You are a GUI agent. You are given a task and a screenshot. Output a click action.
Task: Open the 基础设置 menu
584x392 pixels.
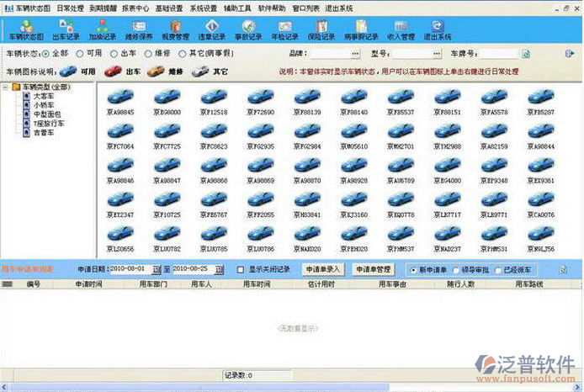(169, 8)
